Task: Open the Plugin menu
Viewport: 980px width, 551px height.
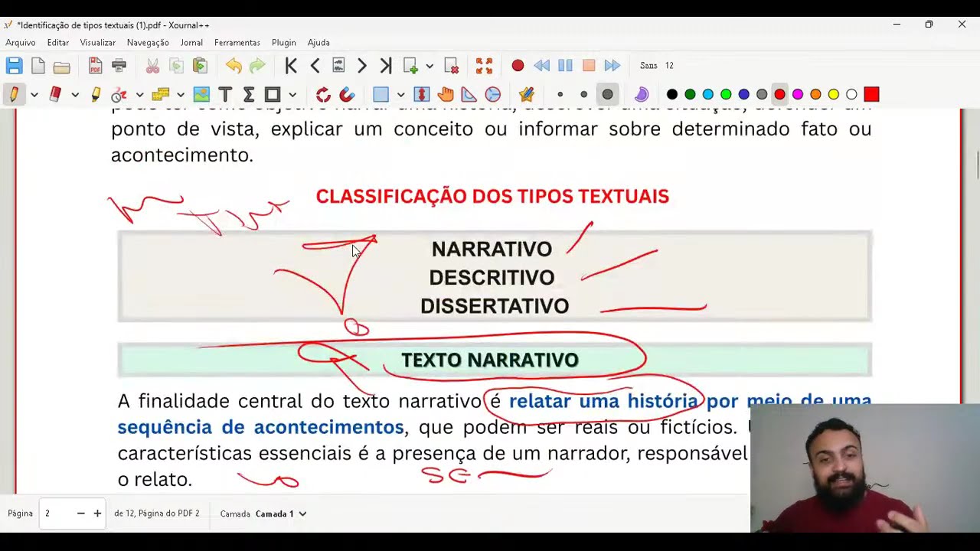Action: (x=284, y=43)
